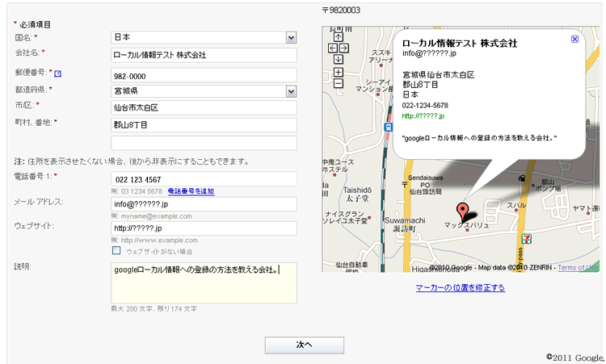Click the empty second address line field
The height and width of the screenshot is (364, 606).
[x=204, y=143]
